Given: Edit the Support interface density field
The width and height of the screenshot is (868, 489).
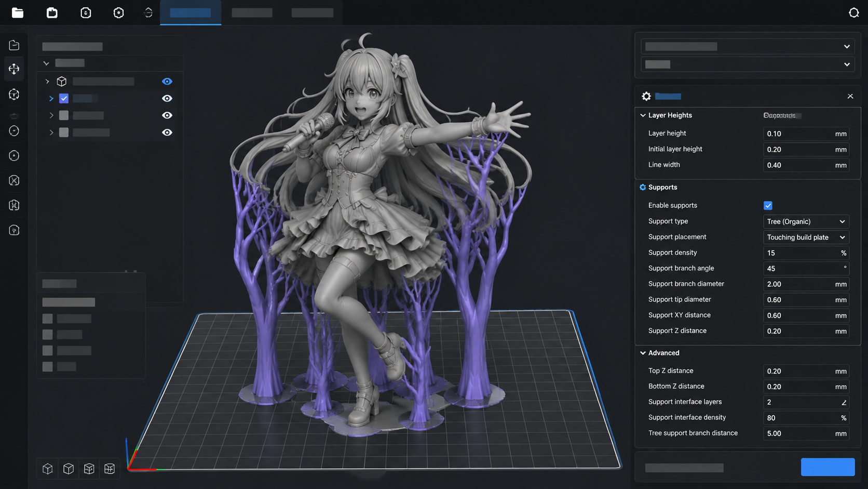Looking at the screenshot, I should [806, 418].
